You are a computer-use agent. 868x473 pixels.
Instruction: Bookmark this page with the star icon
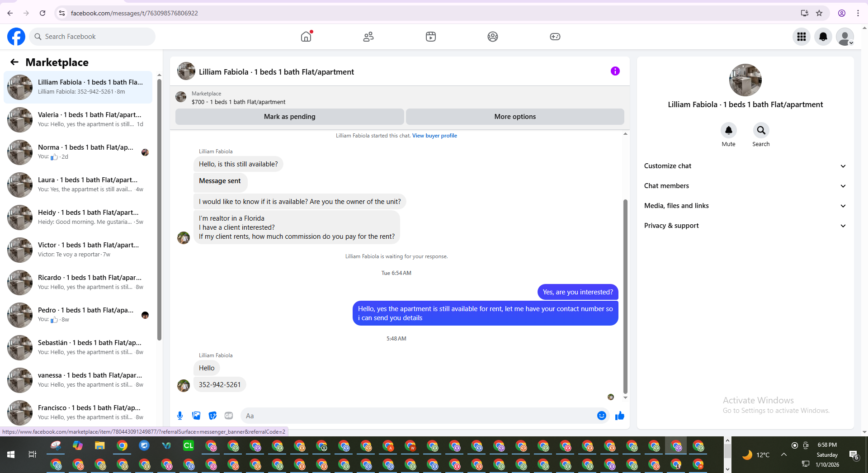point(819,13)
